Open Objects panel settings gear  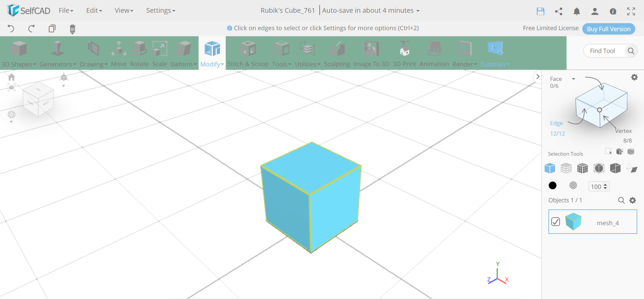(x=633, y=200)
